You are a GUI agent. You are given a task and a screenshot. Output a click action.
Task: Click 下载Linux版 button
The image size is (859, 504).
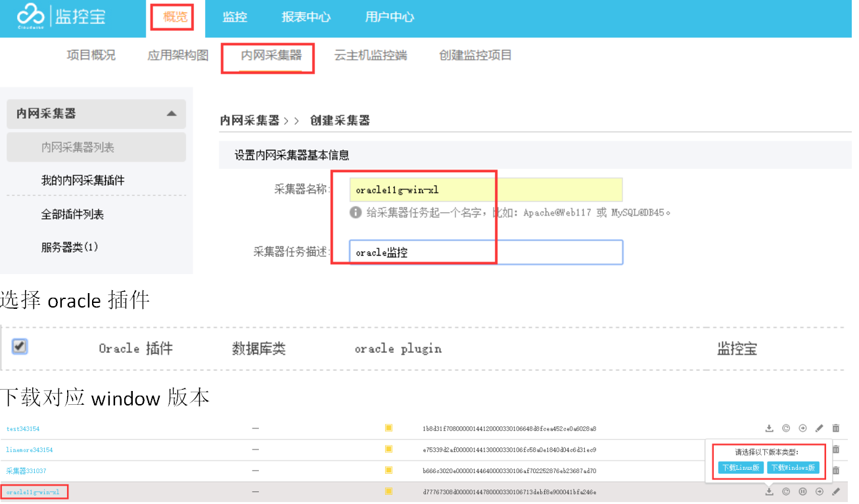tap(741, 468)
